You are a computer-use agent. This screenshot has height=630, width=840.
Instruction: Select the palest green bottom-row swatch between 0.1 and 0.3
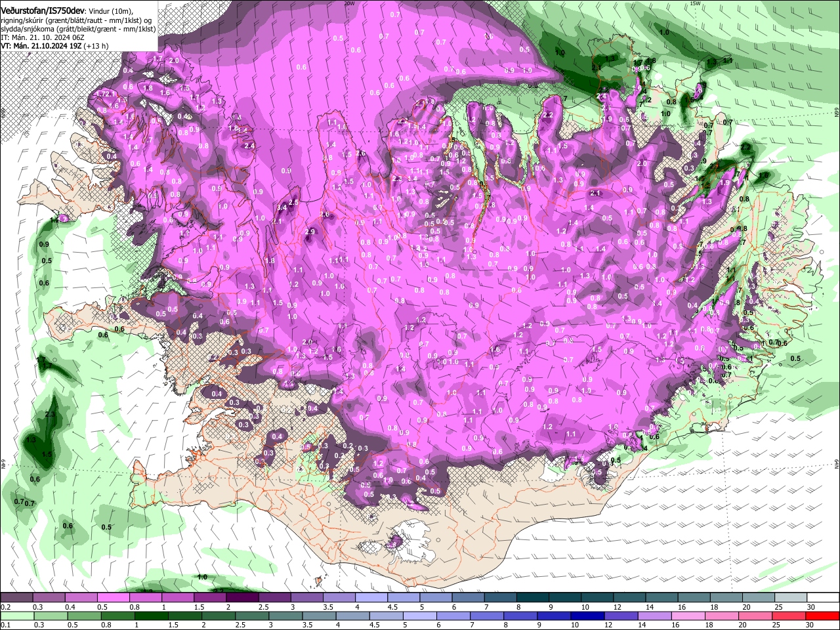pos(16,616)
